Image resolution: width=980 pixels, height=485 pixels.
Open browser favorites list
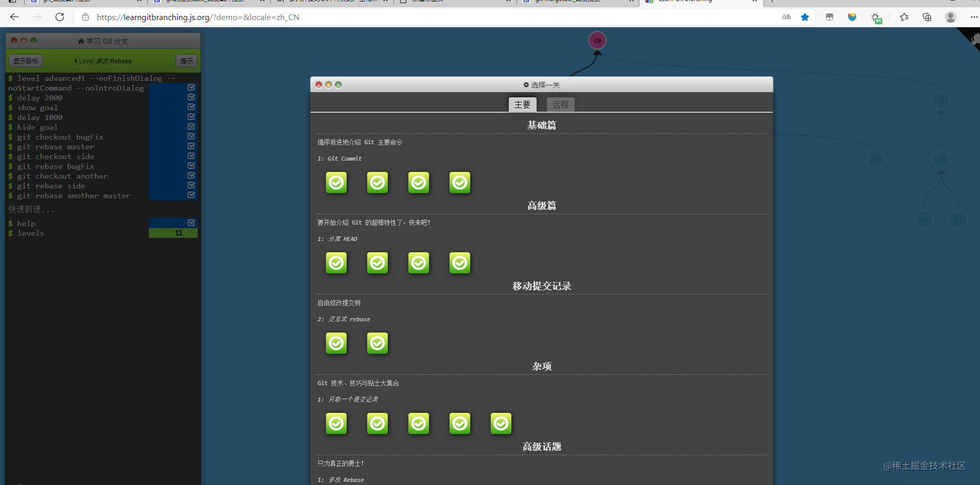(x=904, y=17)
